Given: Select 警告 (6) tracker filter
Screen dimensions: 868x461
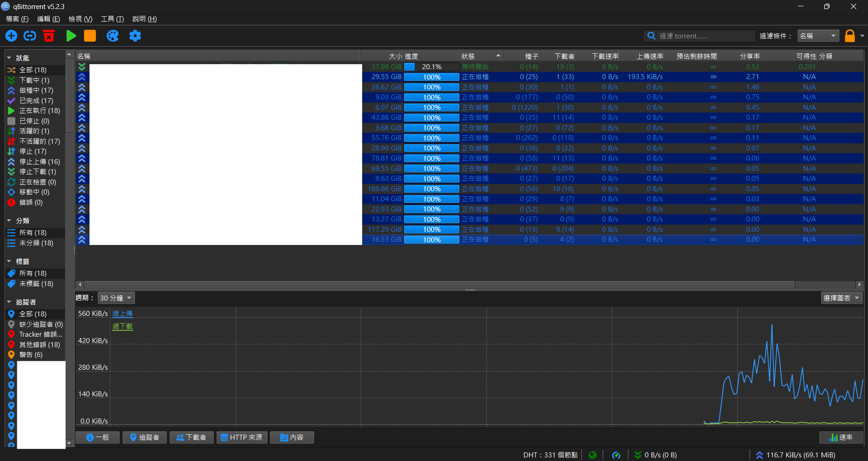Looking at the screenshot, I should tap(35, 354).
